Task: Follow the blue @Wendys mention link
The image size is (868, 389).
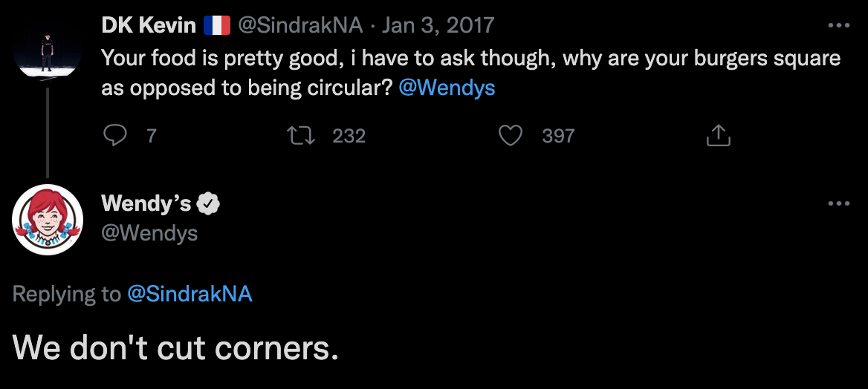Action: [x=447, y=88]
